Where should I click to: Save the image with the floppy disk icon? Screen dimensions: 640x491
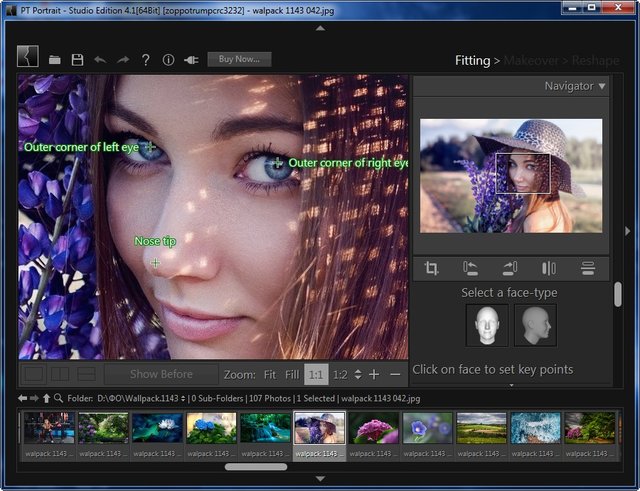point(77,60)
